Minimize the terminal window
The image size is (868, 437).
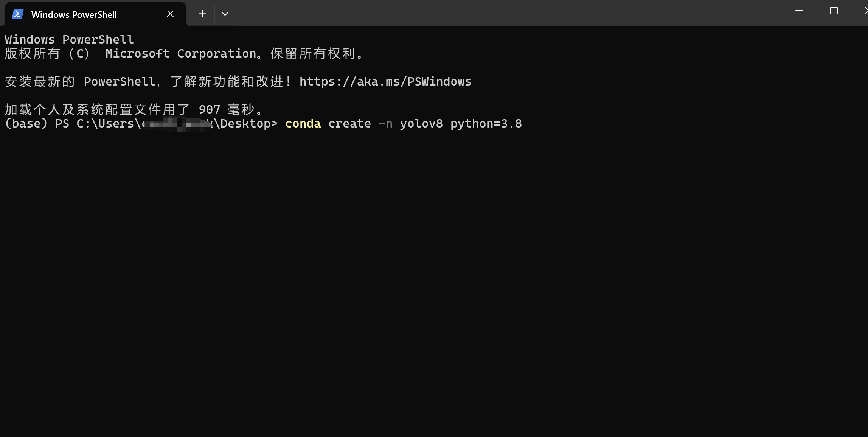[x=798, y=11]
